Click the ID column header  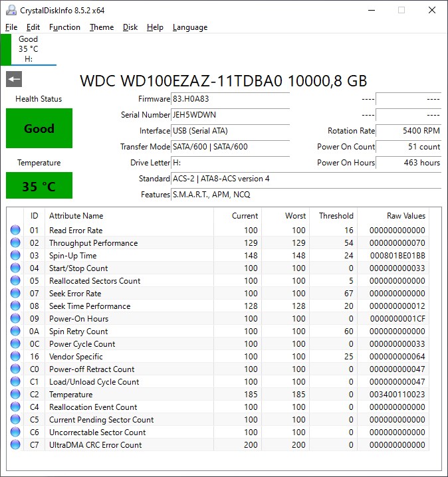coord(34,216)
